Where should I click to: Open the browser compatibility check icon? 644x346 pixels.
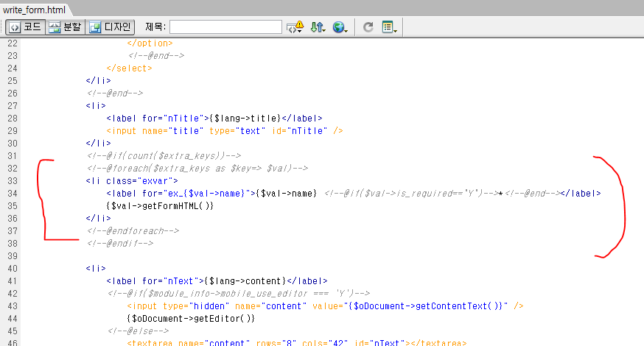295,27
